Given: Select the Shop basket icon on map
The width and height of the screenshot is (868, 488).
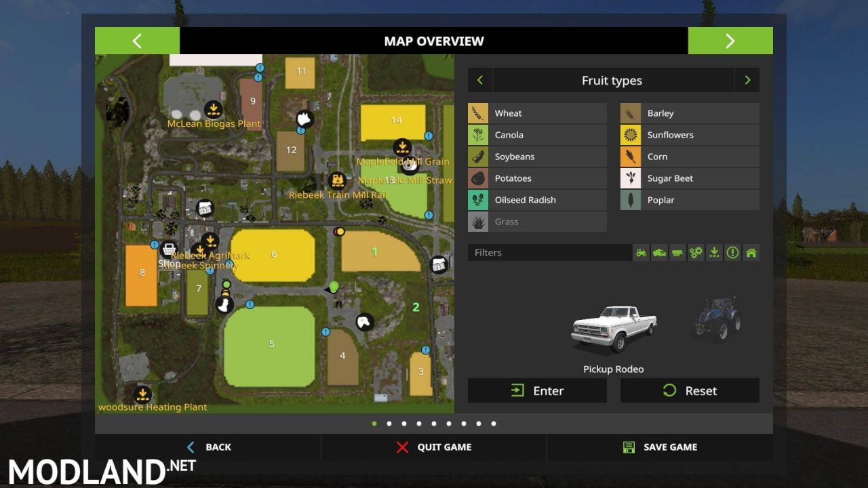Looking at the screenshot, I should (169, 249).
